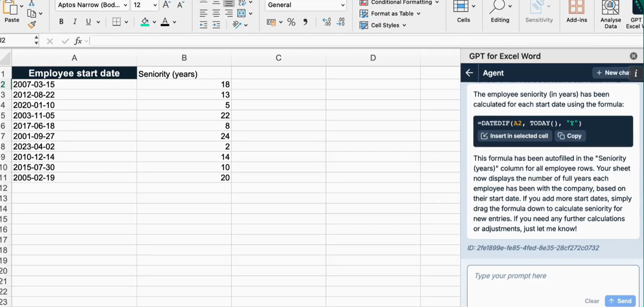
Task: Increase decimal places
Action: coord(326,22)
